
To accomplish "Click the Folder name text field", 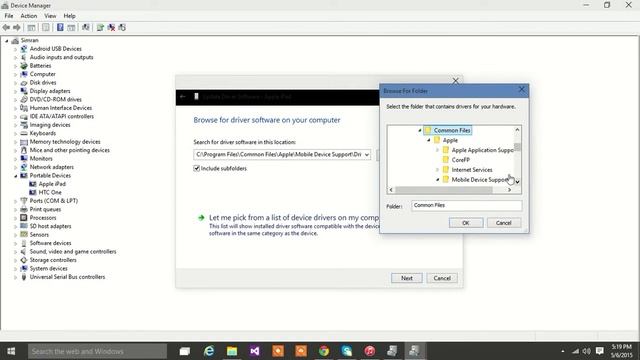I will [x=467, y=205].
